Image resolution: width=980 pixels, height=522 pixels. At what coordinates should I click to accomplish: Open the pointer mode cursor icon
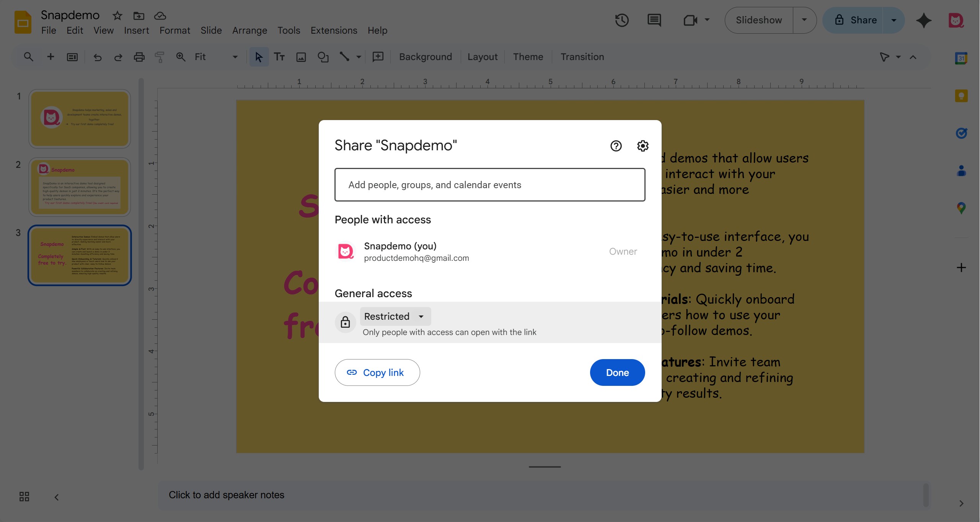point(884,57)
